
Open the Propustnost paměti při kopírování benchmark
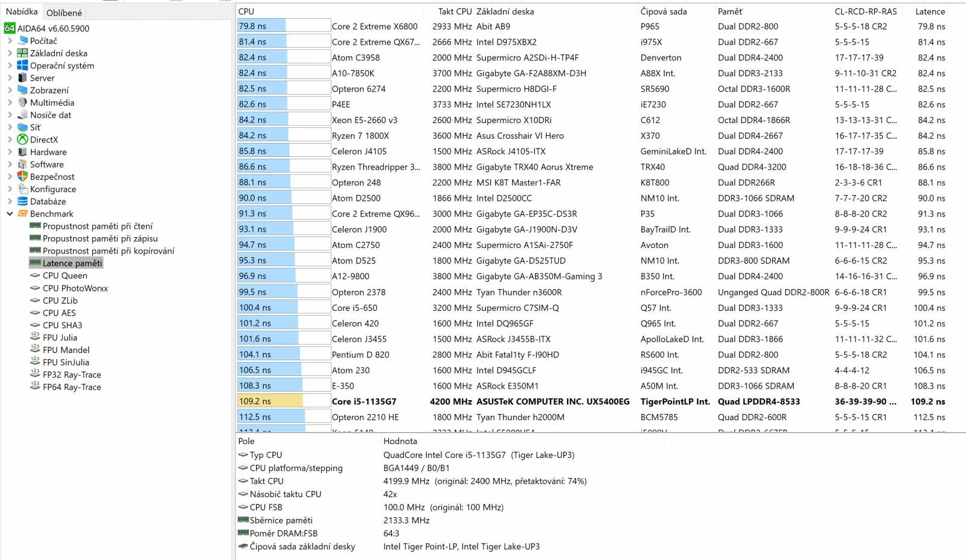(x=109, y=251)
